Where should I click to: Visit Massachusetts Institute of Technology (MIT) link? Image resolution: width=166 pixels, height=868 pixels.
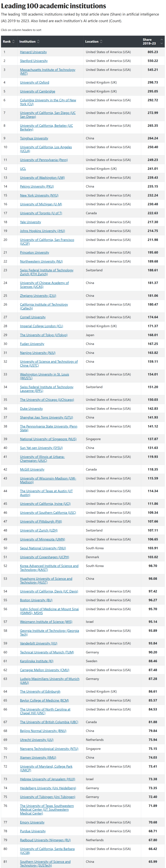click(x=47, y=72)
